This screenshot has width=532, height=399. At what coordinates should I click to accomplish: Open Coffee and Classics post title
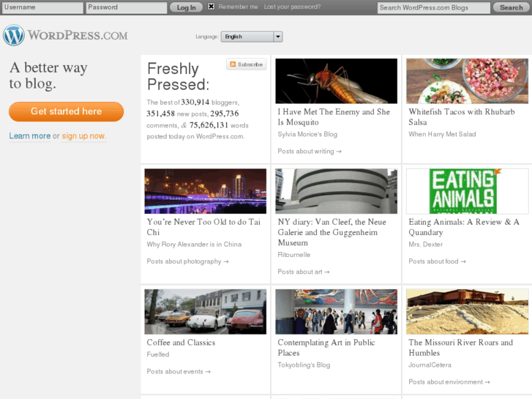pyautogui.click(x=181, y=343)
